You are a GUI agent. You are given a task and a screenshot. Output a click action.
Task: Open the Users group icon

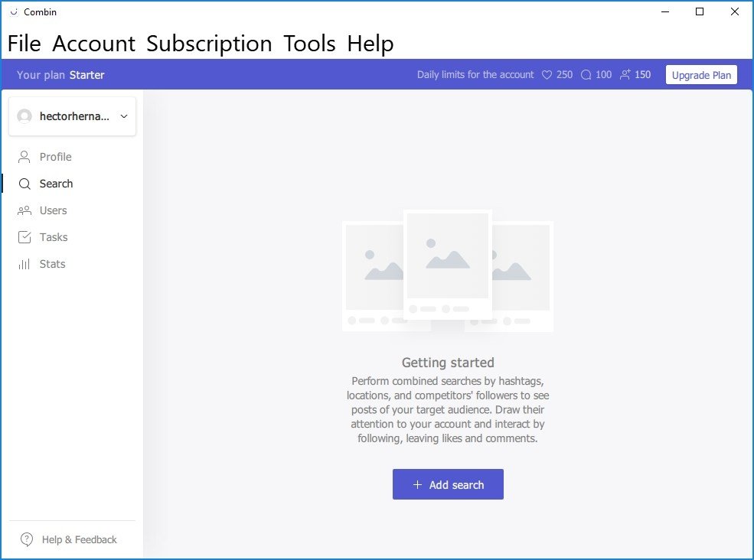coord(24,210)
